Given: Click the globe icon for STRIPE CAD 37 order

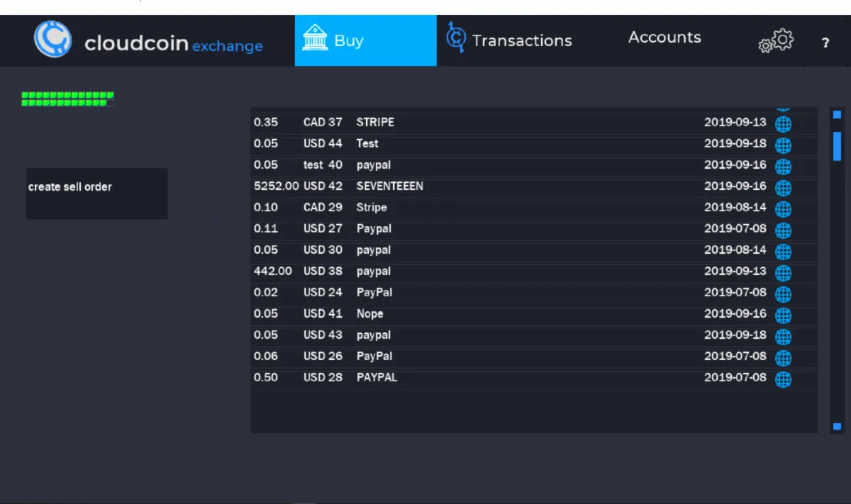Looking at the screenshot, I should pos(783,124).
